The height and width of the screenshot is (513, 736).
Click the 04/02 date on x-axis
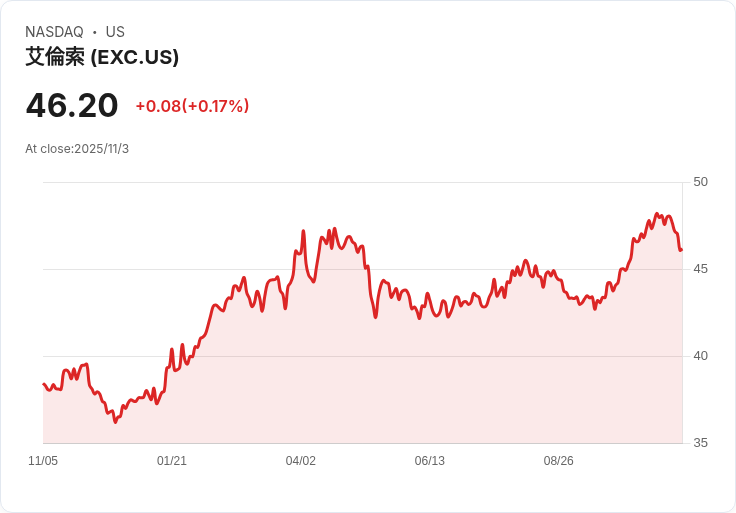(301, 461)
